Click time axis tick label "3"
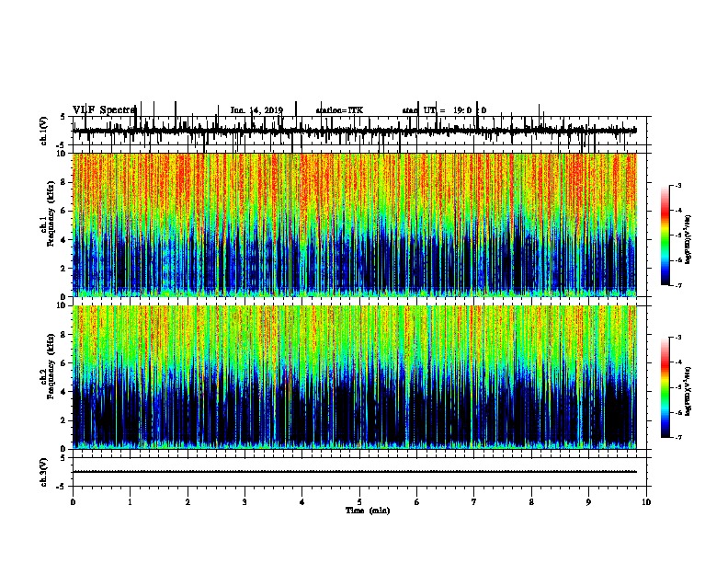This screenshot has width=728, height=563. coord(245,502)
